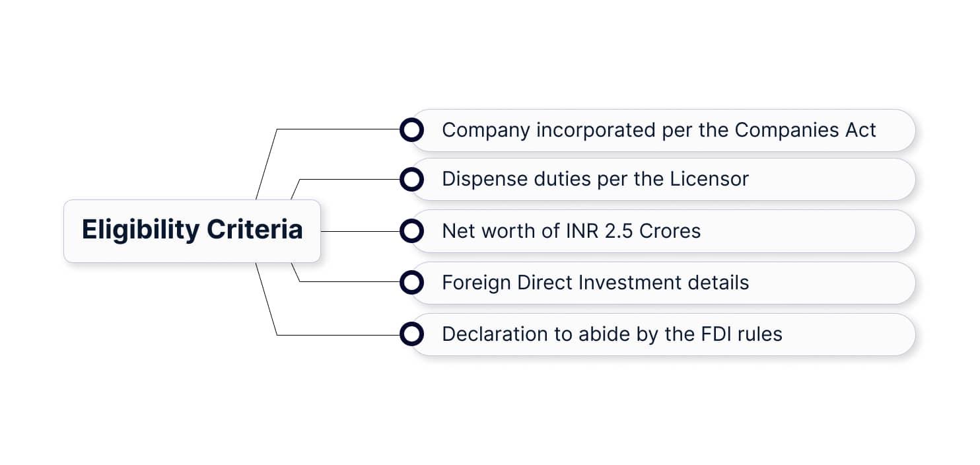Screen dimensions: 980x465
Task: Select the circle bullet for Foreign Direct Investment
Action: (411, 283)
